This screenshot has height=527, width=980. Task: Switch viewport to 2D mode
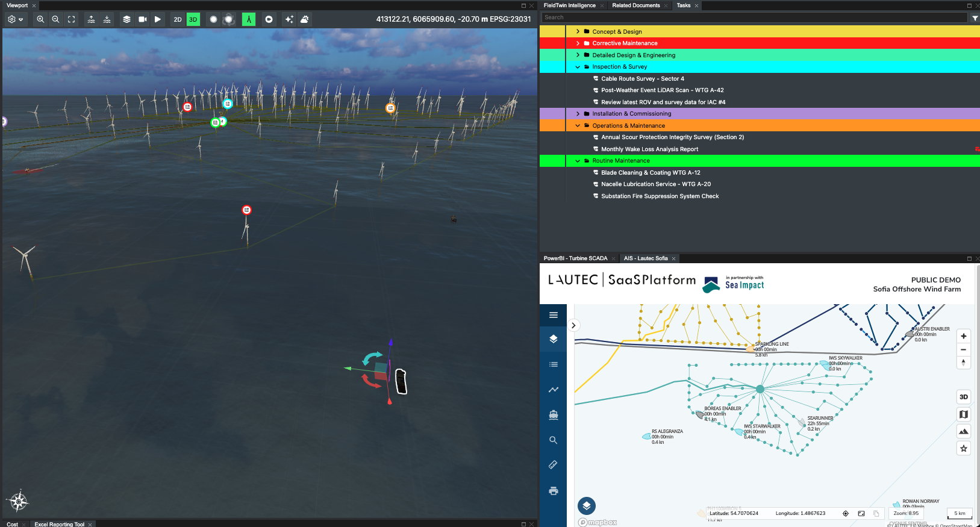[178, 19]
